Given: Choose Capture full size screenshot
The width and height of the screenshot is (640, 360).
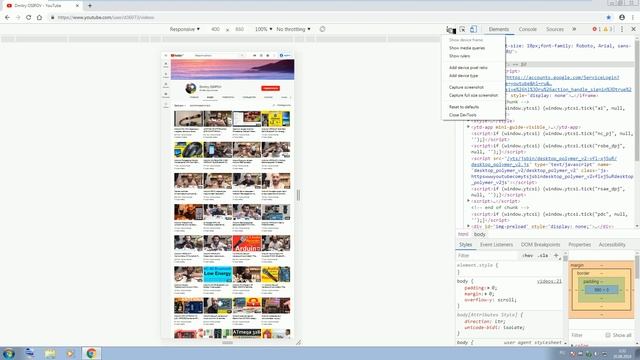Looking at the screenshot, I should tap(473, 96).
